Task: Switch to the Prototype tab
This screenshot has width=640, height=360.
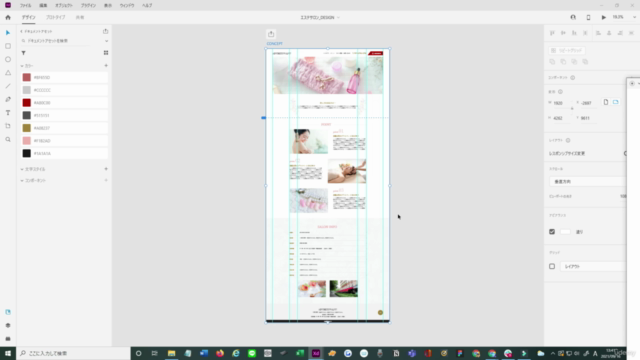Action: coord(56,18)
